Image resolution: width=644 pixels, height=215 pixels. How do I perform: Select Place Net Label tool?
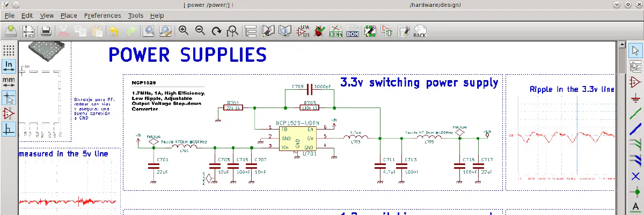coord(635,207)
